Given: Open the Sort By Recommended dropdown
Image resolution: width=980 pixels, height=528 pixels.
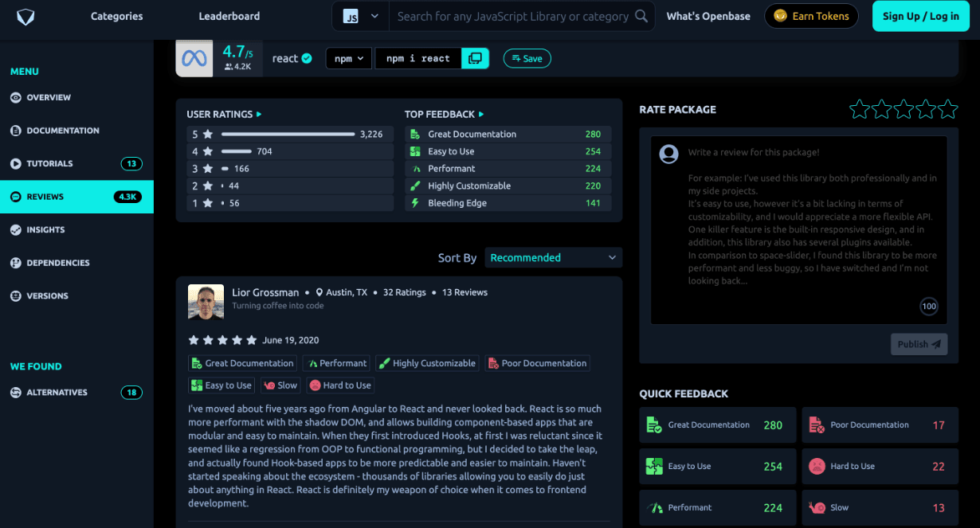Looking at the screenshot, I should tap(553, 257).
